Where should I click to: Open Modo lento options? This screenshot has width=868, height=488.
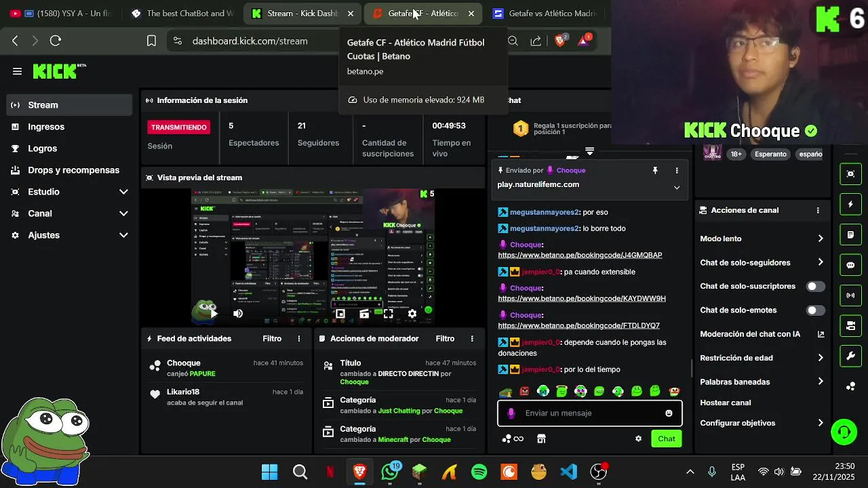762,239
